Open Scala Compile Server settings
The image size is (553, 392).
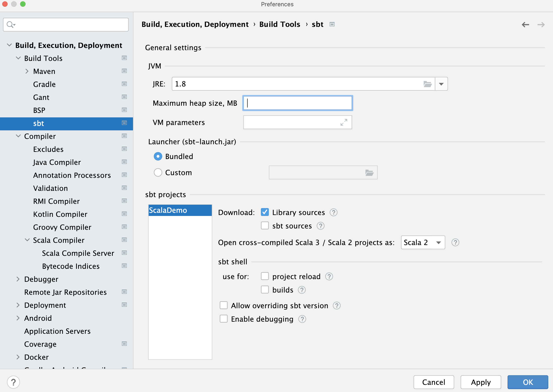[x=78, y=253]
